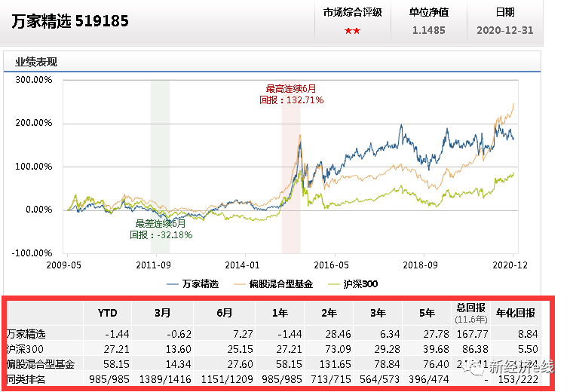Select the 沪深300 table row label
The width and height of the screenshot is (573, 392).
click(x=25, y=349)
